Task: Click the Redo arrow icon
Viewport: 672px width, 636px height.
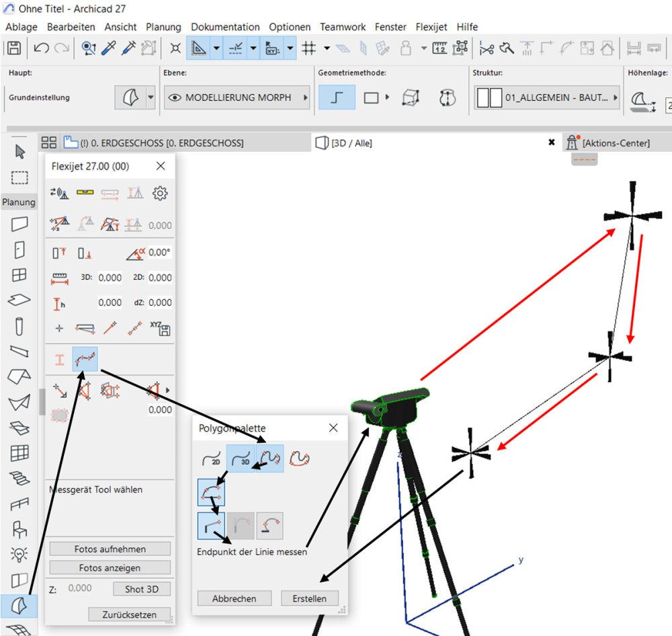Action: tap(62, 48)
